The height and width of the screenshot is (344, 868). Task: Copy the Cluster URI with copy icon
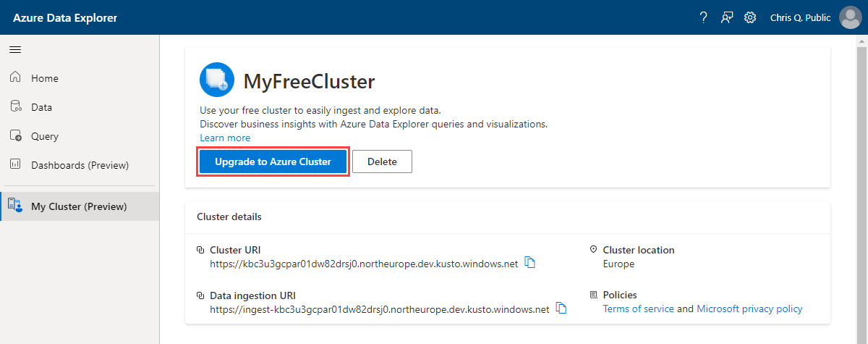pos(529,263)
